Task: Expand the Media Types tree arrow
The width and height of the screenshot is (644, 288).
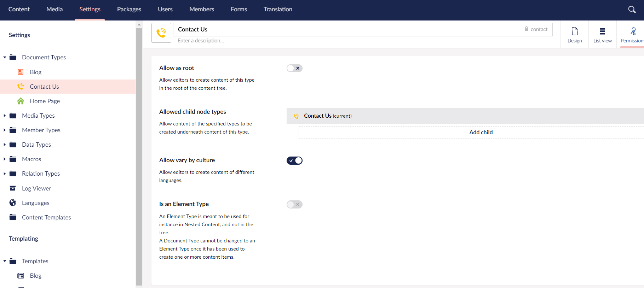Action: click(x=5, y=116)
